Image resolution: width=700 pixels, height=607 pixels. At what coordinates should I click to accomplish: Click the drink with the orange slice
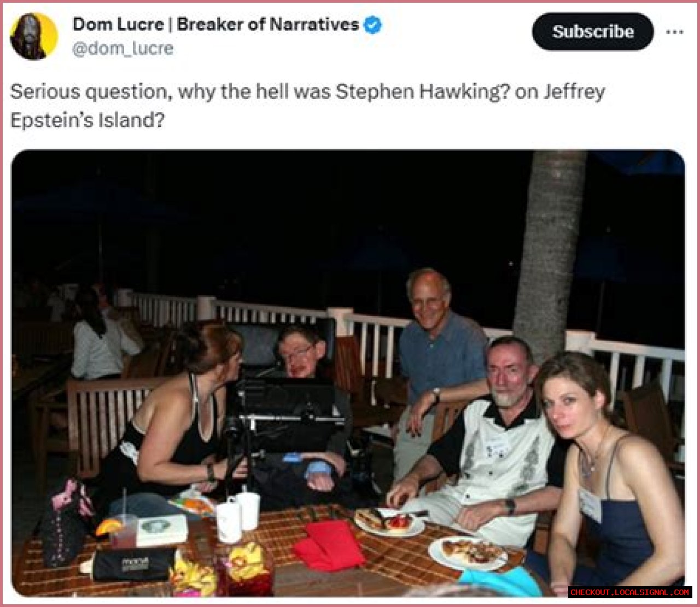(121, 529)
